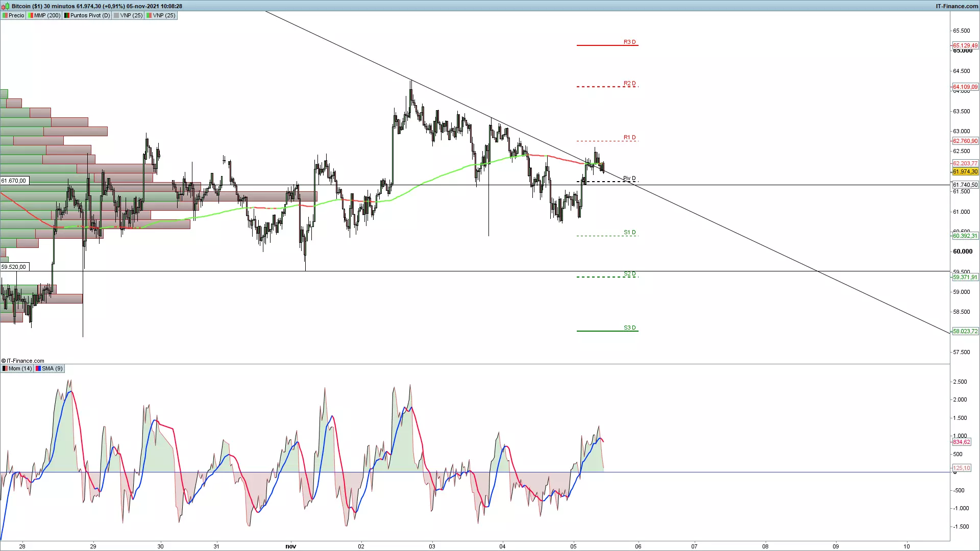Click the Puntos Pivot black-green-red color swatch
Viewport: 980px width, 551px height.
67,15
